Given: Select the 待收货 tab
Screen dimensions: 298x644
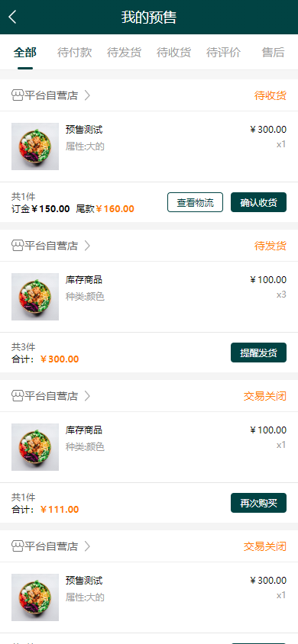Looking at the screenshot, I should (x=174, y=53).
